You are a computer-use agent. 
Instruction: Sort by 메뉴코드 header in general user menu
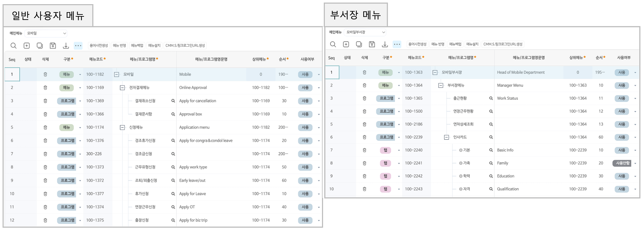pos(98,59)
